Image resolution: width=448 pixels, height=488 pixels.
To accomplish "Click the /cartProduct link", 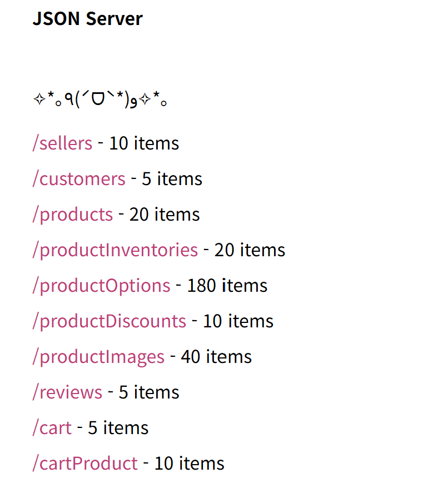I will coord(85,464).
